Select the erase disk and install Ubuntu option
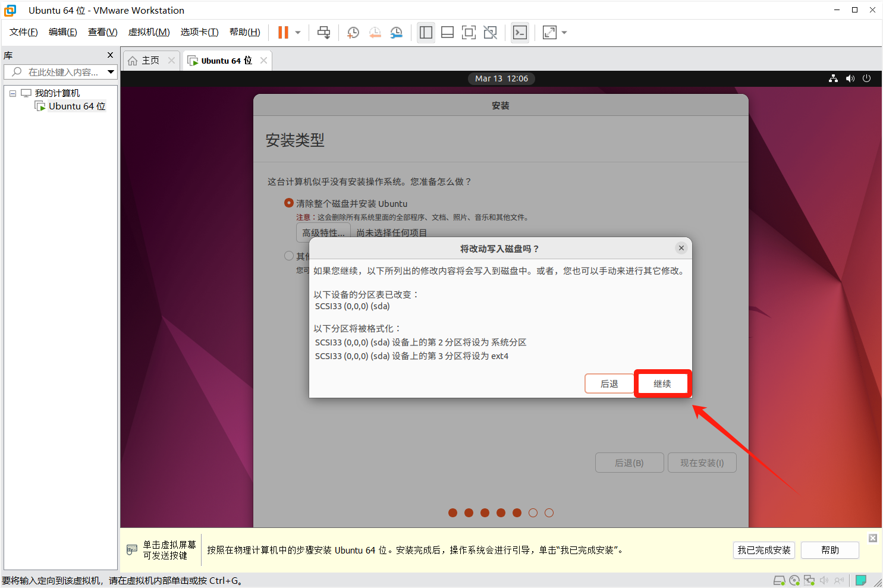883x588 pixels. coord(289,203)
